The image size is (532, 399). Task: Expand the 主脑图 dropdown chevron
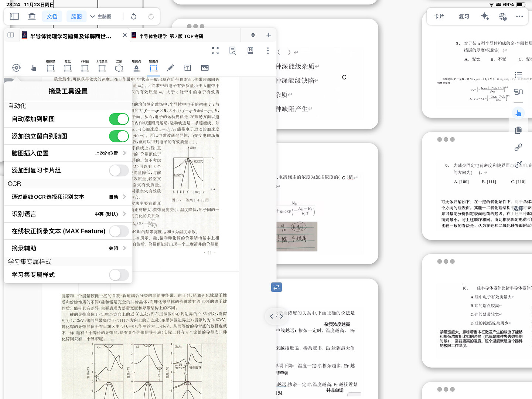(x=92, y=16)
